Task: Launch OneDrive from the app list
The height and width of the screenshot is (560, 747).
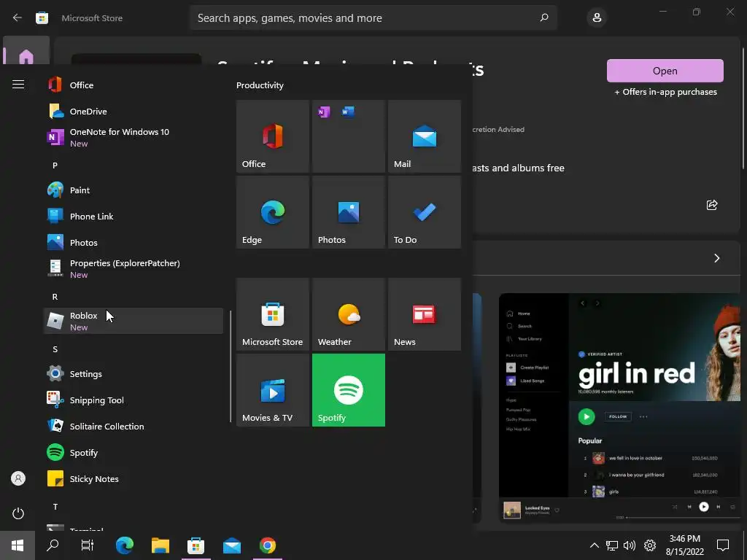Action: (x=133, y=111)
